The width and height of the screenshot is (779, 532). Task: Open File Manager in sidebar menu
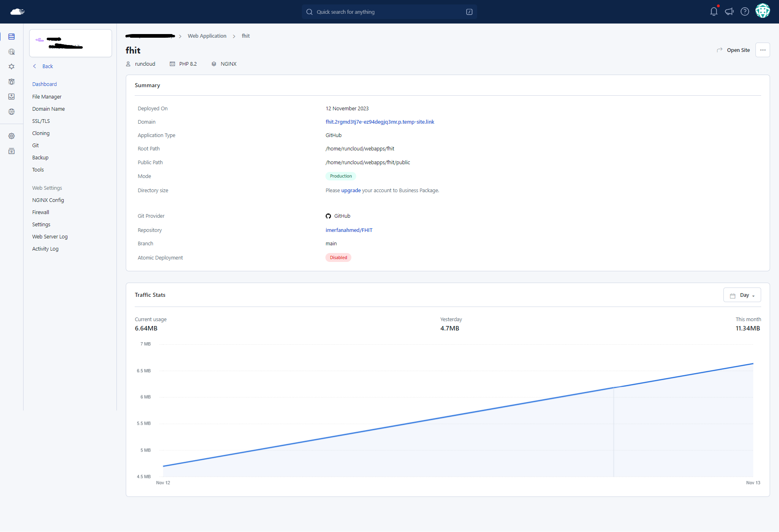[x=47, y=97]
